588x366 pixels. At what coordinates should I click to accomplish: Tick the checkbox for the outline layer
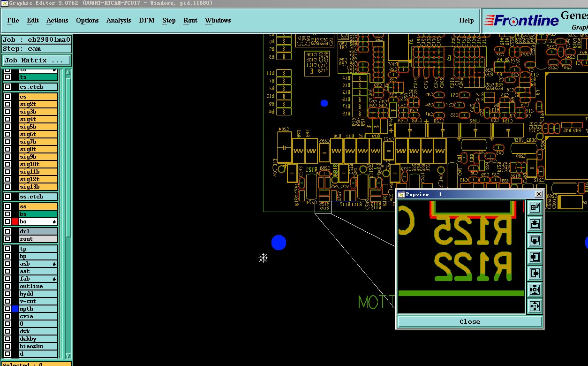coord(8,286)
